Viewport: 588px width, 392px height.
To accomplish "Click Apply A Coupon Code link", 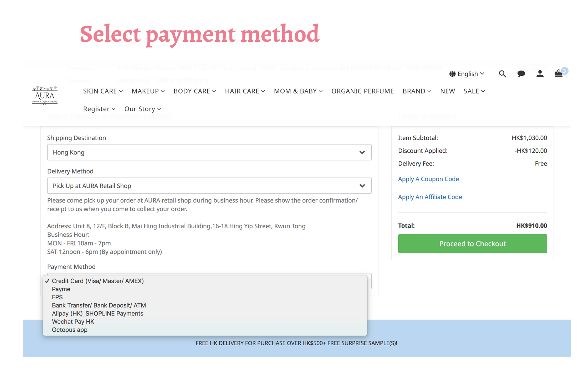I will pos(428,179).
